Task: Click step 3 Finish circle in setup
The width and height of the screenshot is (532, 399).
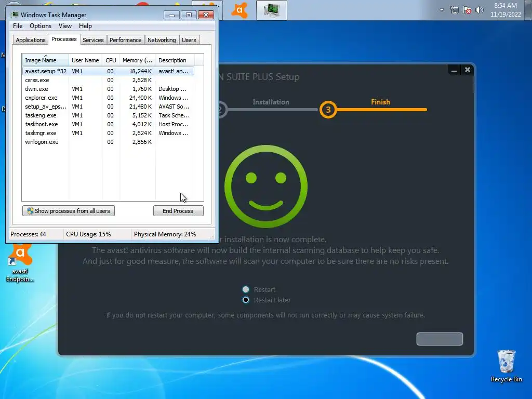Action: click(x=328, y=110)
